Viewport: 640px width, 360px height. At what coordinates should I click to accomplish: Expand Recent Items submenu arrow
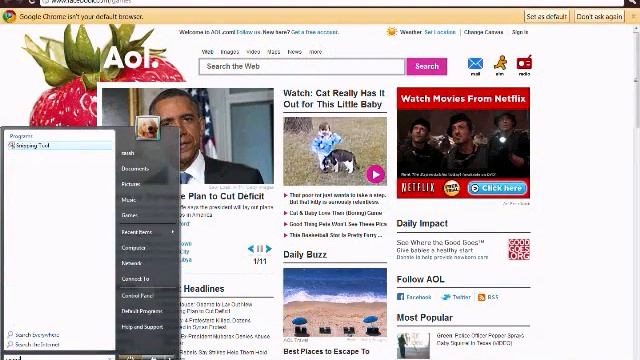click(x=173, y=232)
